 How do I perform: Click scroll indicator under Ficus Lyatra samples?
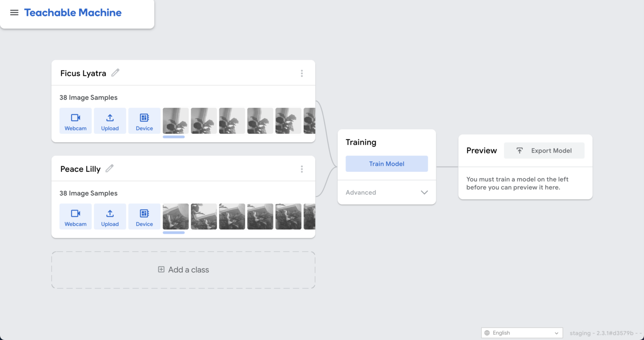tap(174, 137)
